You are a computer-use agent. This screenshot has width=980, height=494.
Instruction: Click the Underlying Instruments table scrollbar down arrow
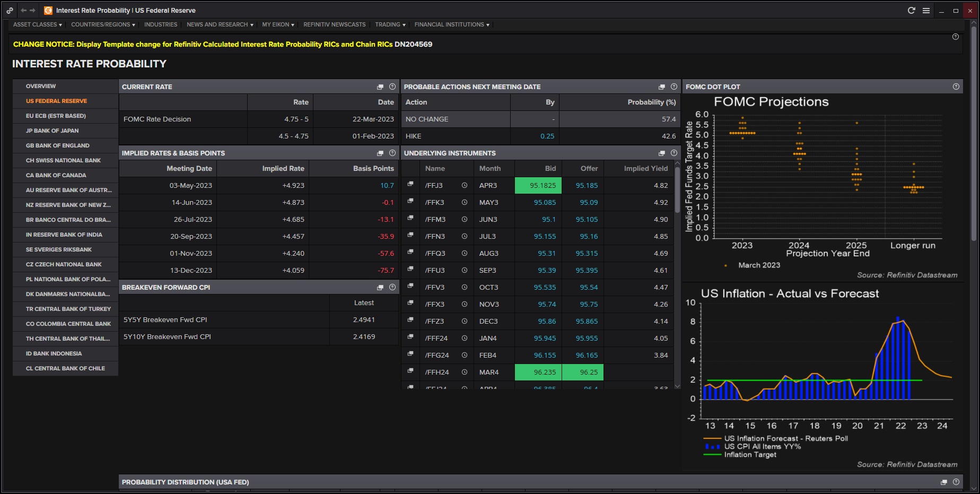tap(677, 386)
